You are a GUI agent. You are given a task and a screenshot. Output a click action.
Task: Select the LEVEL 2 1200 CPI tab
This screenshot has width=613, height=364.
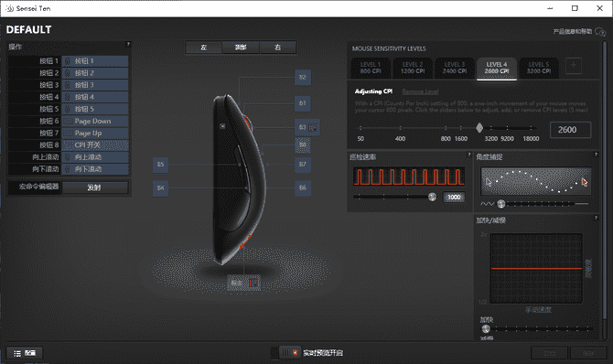(x=413, y=68)
